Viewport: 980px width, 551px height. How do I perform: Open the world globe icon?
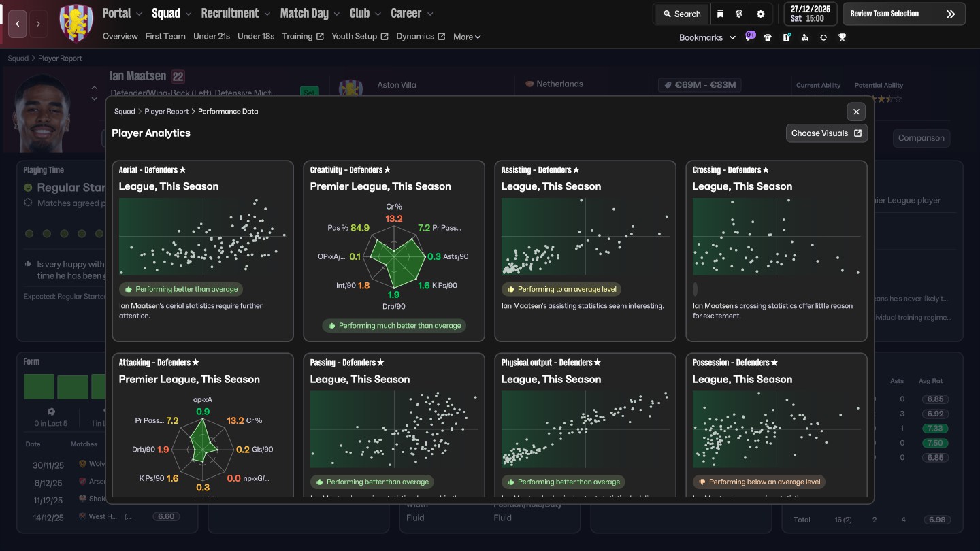click(739, 14)
